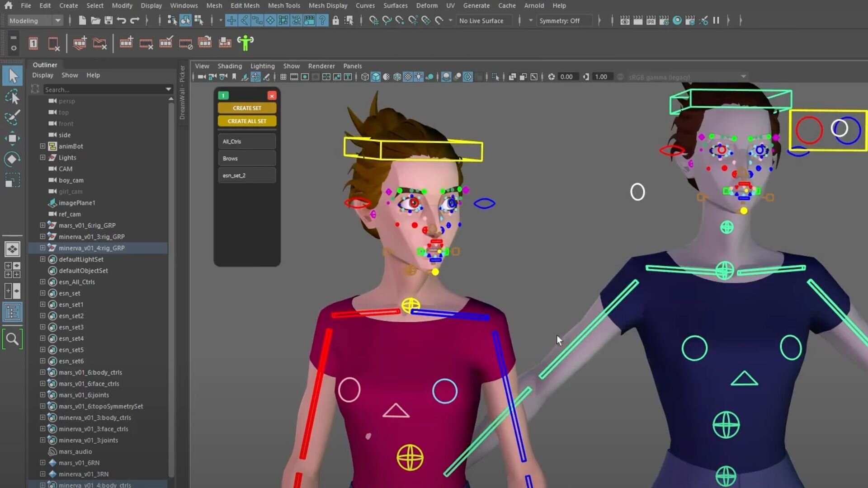Click the viewport gamma value field
This screenshot has width=868, height=488.
[x=601, y=77]
